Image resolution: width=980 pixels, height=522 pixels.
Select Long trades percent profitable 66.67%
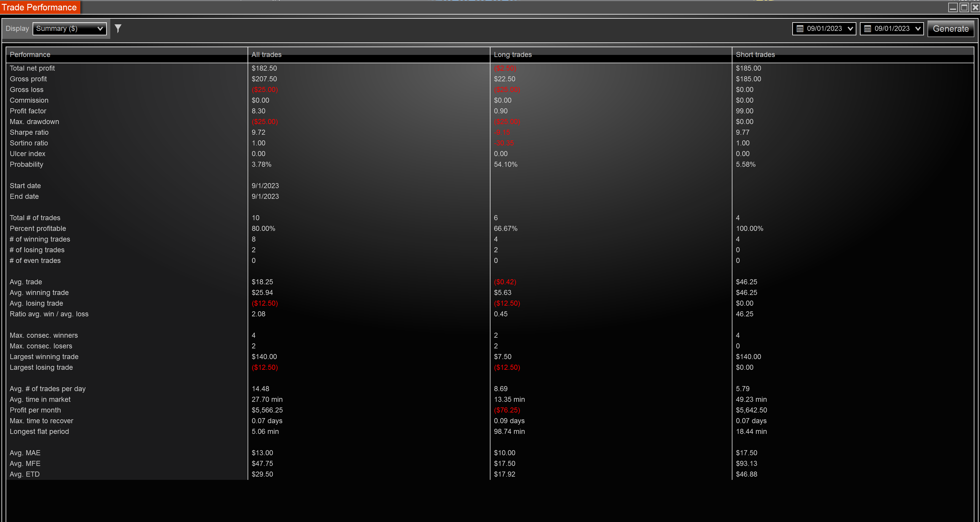pyautogui.click(x=506, y=228)
